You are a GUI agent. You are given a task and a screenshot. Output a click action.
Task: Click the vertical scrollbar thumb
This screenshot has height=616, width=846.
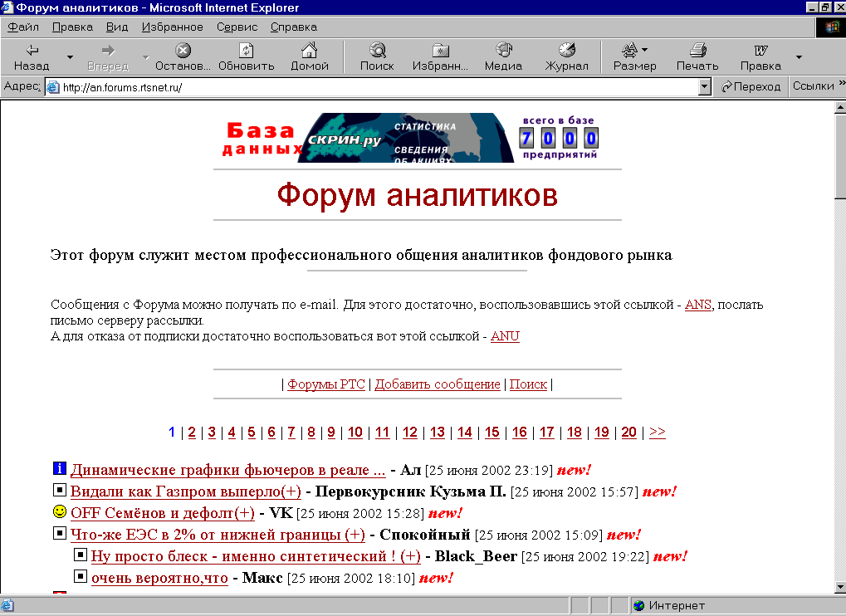(x=840, y=156)
